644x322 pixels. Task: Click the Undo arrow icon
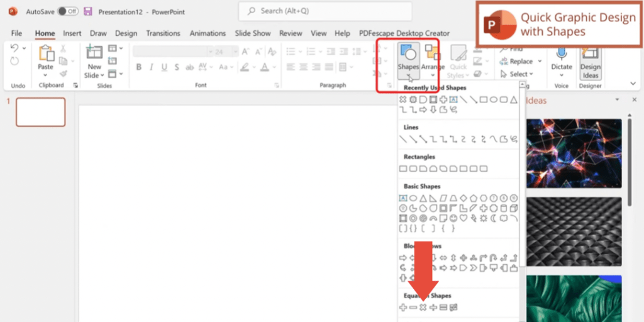14,48
